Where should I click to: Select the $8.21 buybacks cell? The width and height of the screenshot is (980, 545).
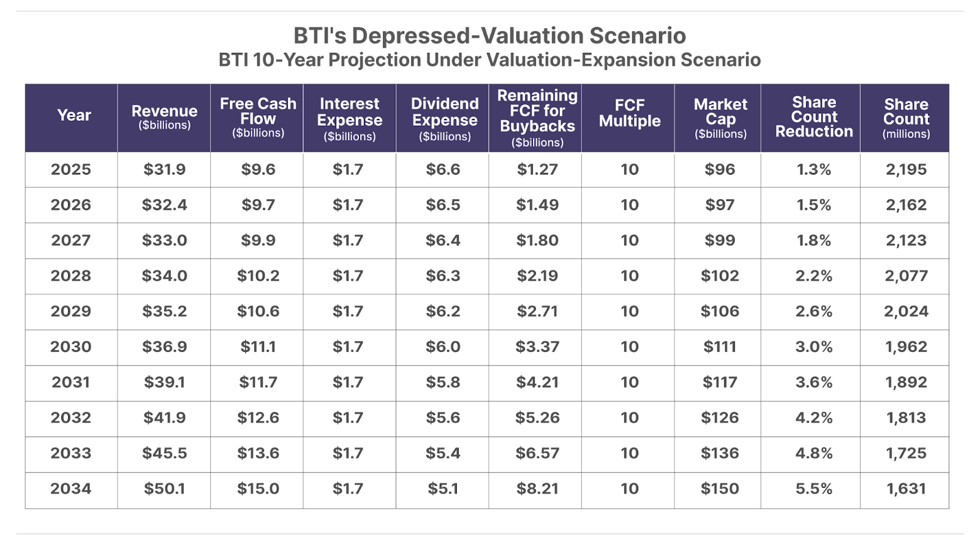[x=537, y=489]
